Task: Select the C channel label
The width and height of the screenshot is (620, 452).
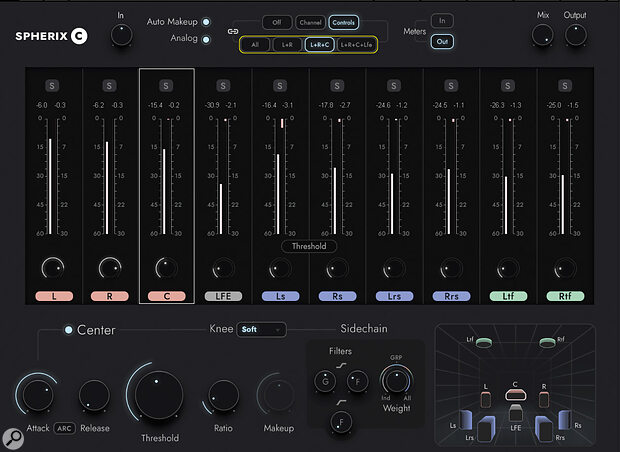Action: [x=166, y=296]
